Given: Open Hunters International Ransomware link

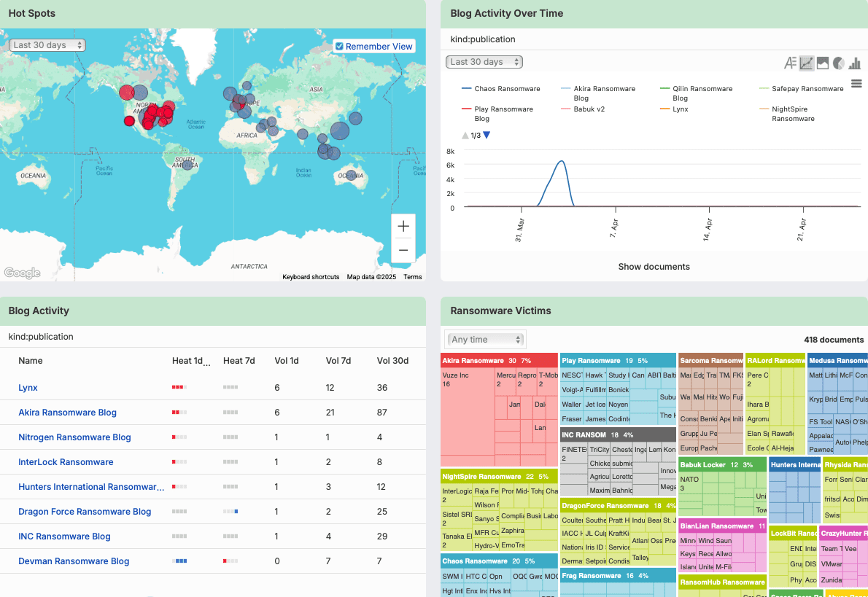Looking at the screenshot, I should [91, 487].
